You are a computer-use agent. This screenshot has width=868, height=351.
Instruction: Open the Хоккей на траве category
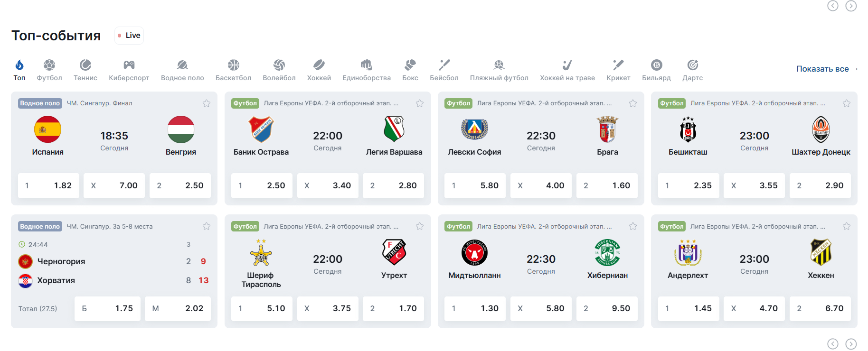click(567, 70)
